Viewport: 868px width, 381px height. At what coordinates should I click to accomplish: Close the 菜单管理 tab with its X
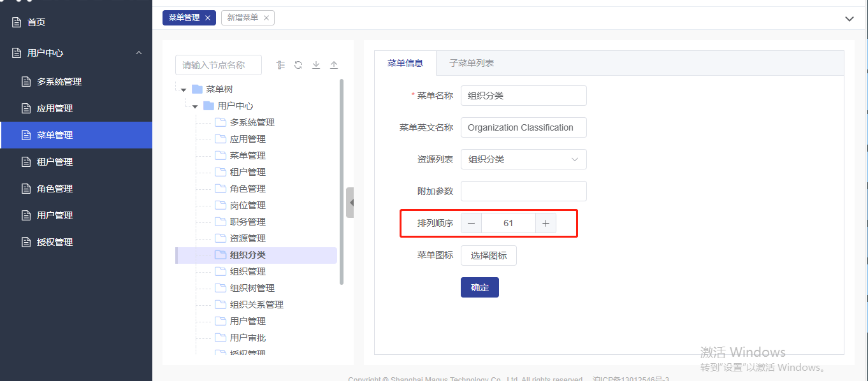pyautogui.click(x=208, y=18)
